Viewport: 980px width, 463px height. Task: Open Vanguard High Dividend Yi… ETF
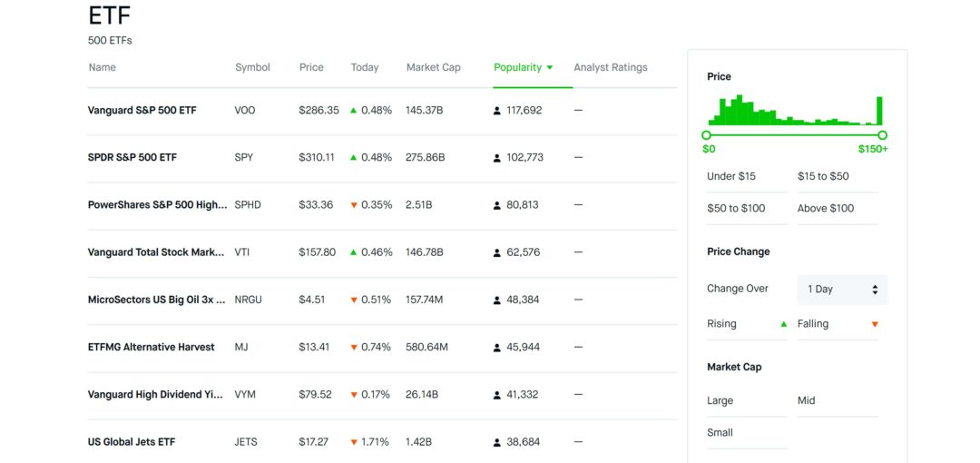[x=155, y=395]
